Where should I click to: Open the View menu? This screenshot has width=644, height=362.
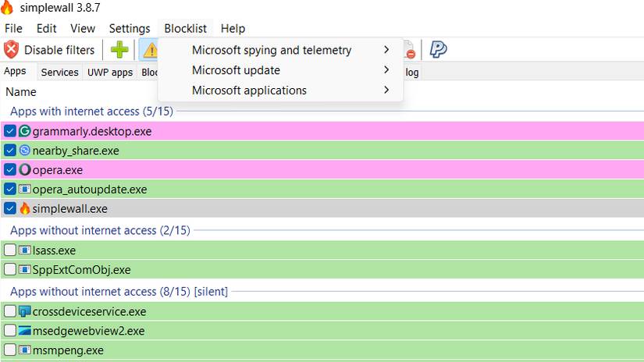tap(83, 28)
